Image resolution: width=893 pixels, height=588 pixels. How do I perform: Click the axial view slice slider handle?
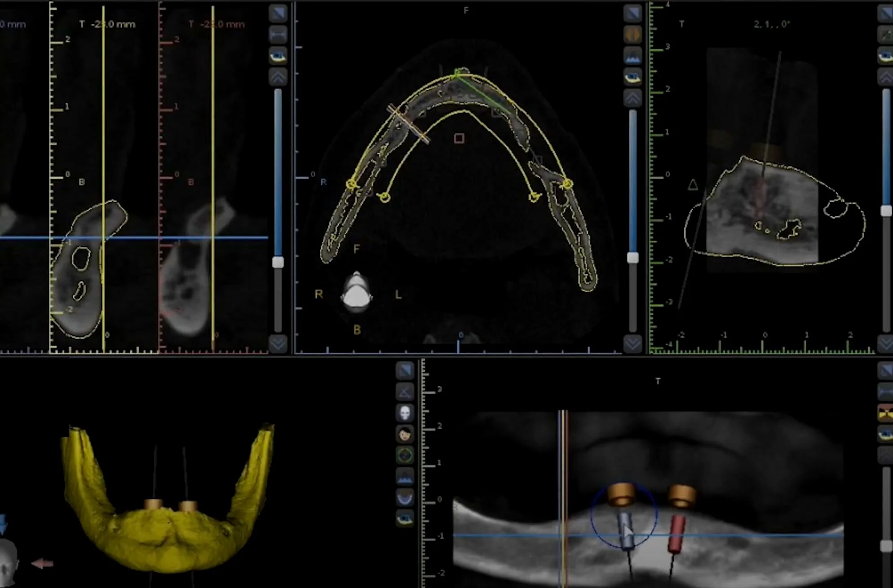[x=632, y=258]
